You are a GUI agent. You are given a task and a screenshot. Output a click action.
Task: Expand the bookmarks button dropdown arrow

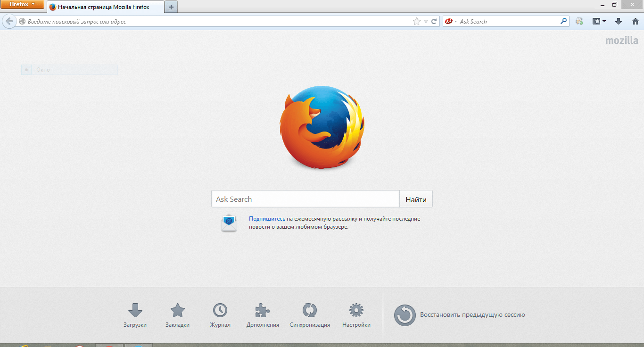coord(604,21)
